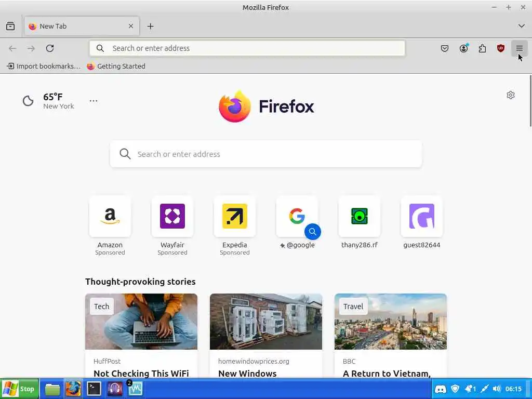Open a new tab with plus button

150,26
